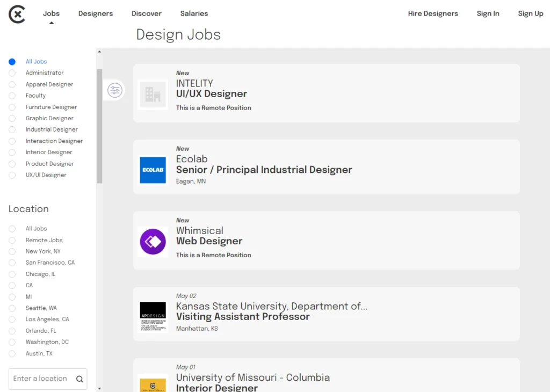
Task: Select the New York, NY radio button
Action: (x=12, y=252)
